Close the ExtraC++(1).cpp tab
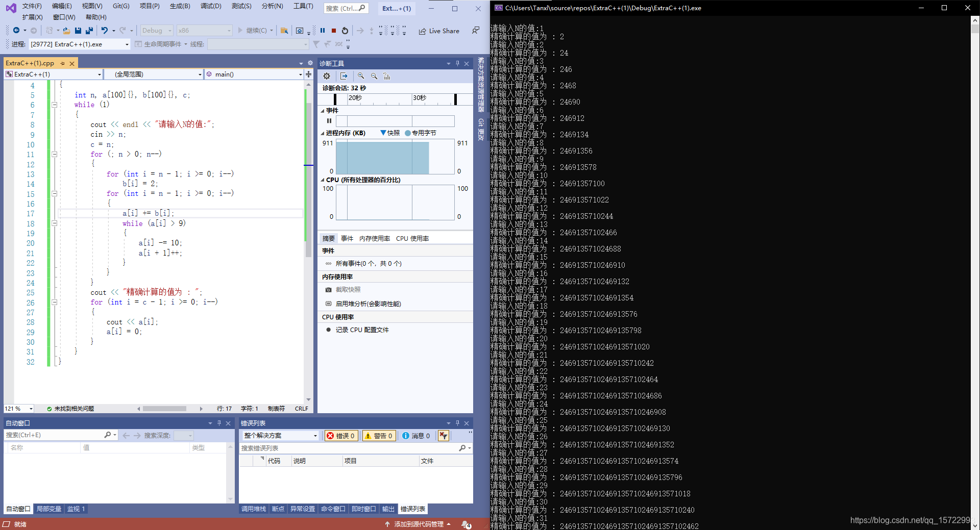Viewport: 980px width, 530px height. pos(72,63)
